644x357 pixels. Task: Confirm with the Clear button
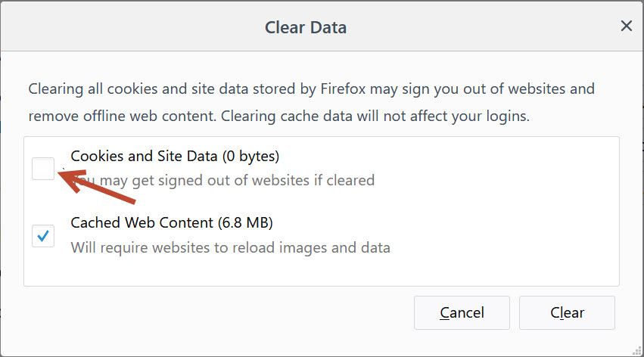click(x=567, y=312)
